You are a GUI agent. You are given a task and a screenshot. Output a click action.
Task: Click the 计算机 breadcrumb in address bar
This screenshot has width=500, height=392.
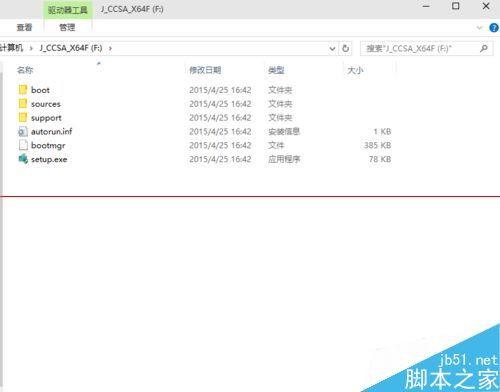coord(12,48)
